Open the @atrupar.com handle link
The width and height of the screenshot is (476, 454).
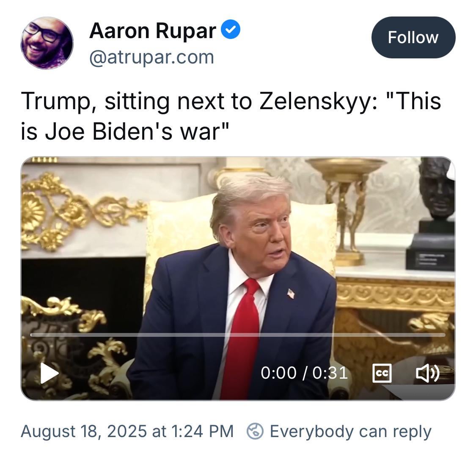coord(151,57)
